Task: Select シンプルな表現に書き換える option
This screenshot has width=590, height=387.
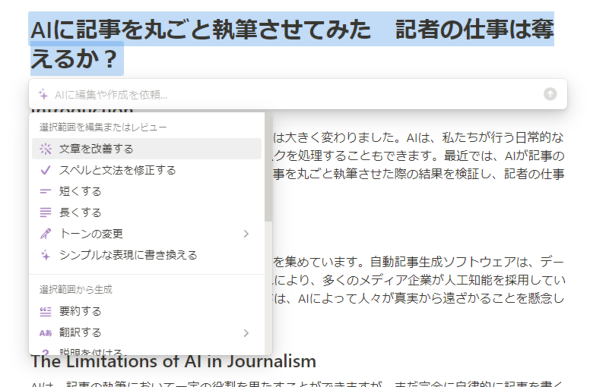Action: pyautogui.click(x=147, y=255)
